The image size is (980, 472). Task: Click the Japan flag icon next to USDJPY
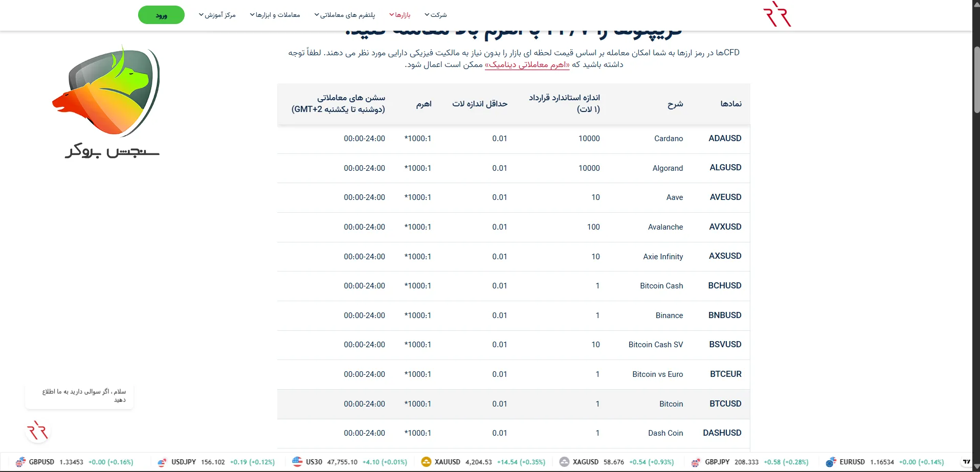[162, 462]
